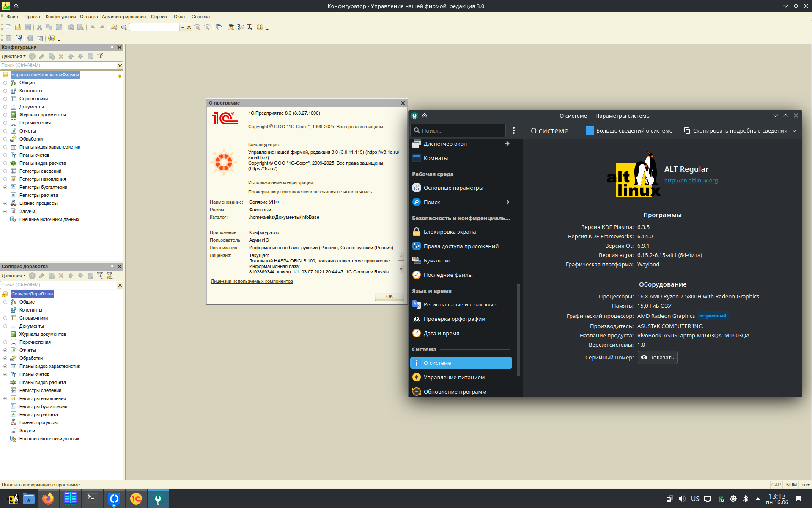This screenshot has width=812, height=508.
Task: Create a new document via toolbar icon
Action: tap(8, 27)
